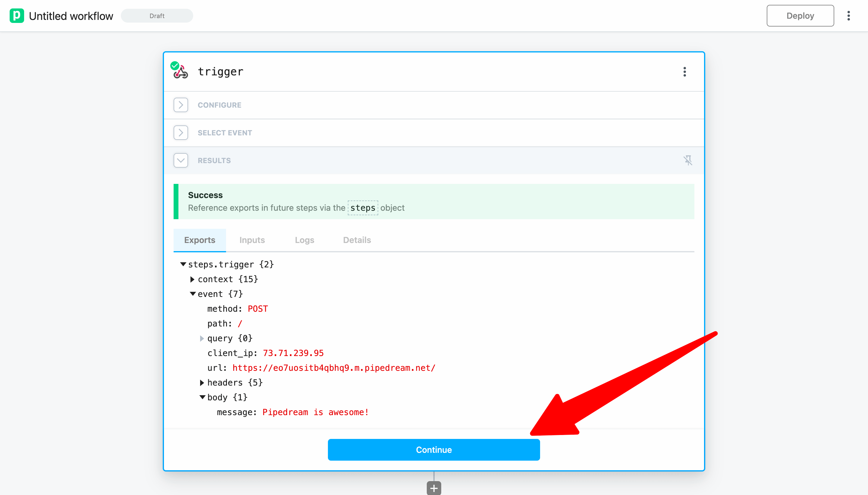Add a step with plus button

(434, 488)
